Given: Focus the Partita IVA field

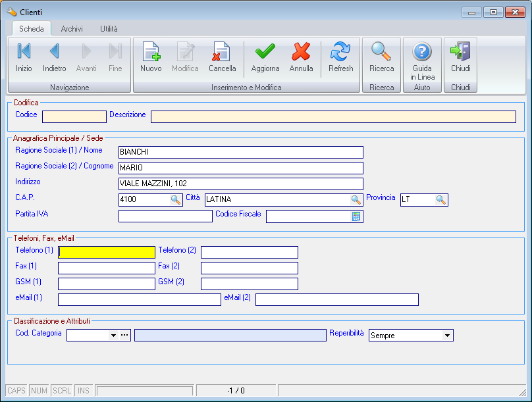Looking at the screenshot, I should (x=165, y=216).
